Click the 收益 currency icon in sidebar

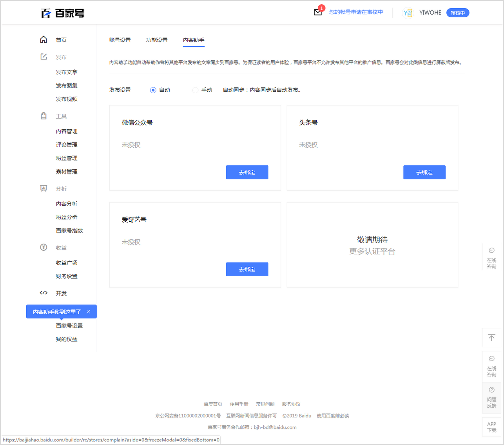pos(44,247)
